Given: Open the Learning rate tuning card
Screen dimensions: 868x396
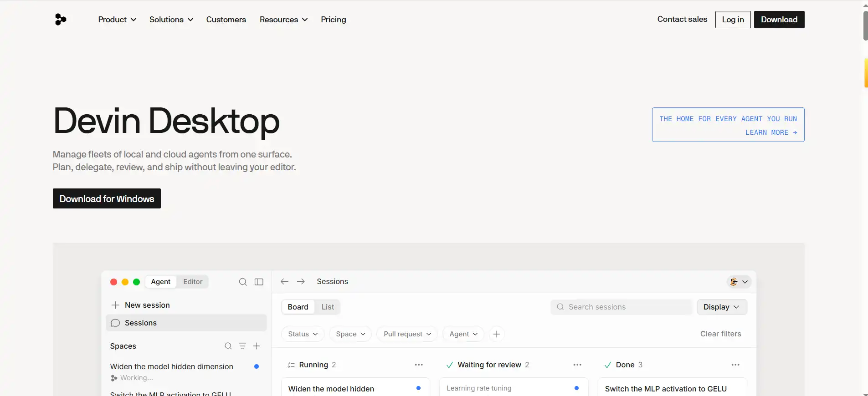Looking at the screenshot, I should point(514,387).
